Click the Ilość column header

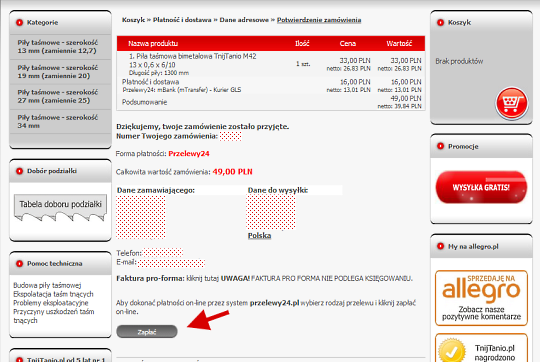[302, 43]
